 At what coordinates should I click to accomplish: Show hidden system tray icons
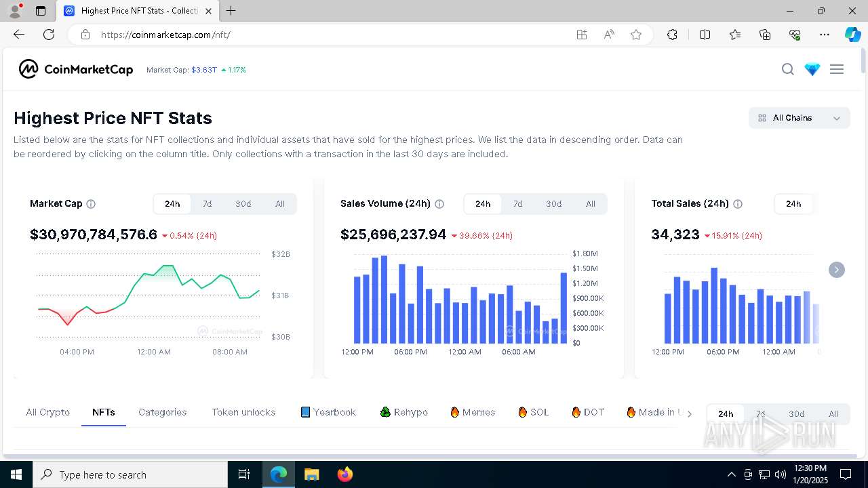pos(731,474)
